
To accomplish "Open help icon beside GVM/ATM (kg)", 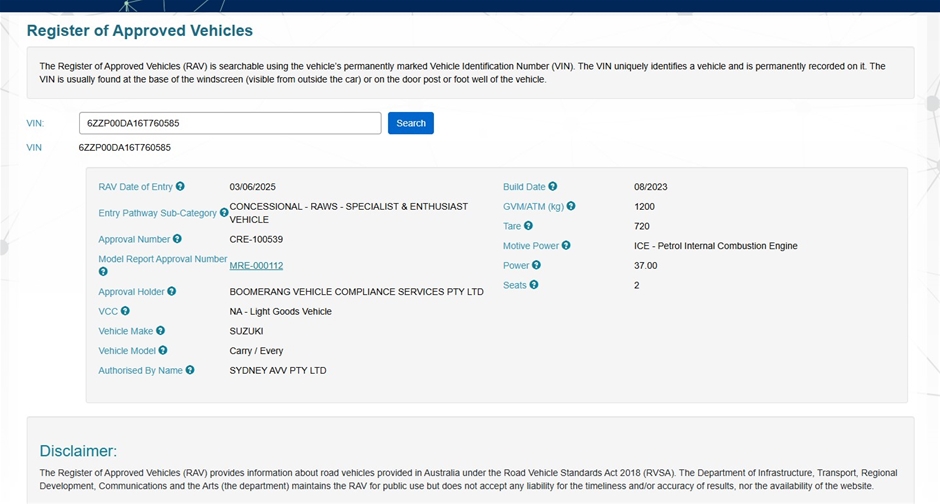I will point(571,206).
